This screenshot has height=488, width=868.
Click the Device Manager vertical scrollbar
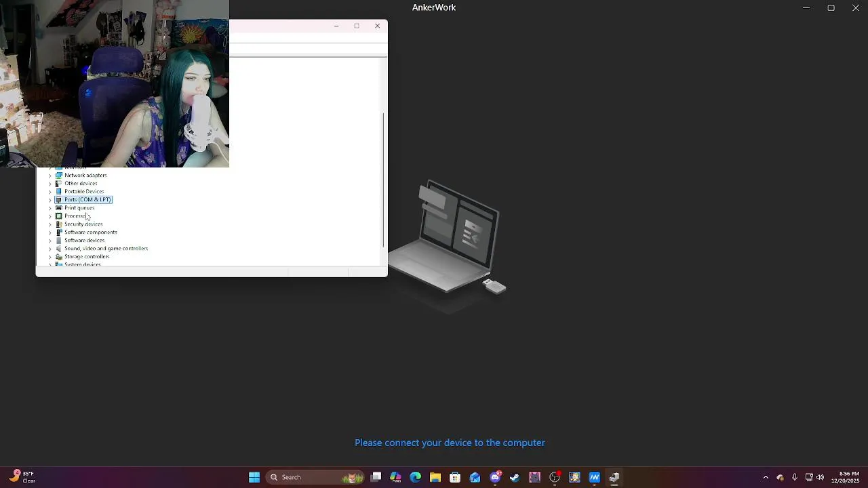pos(384,180)
